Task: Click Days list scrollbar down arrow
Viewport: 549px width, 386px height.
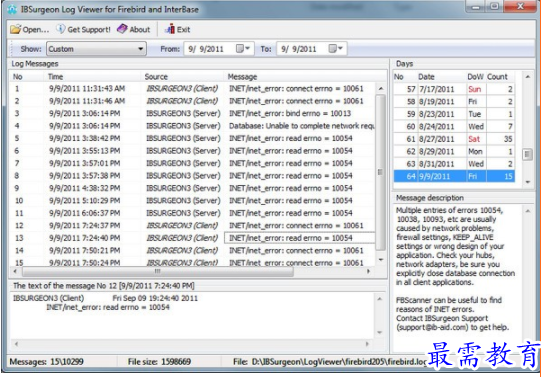Action: pos(528,182)
